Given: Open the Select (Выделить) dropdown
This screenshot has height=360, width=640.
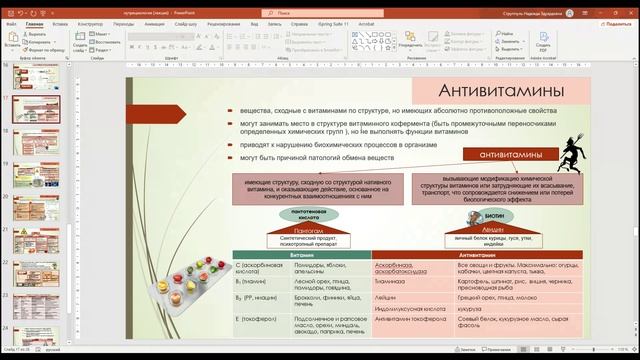Looking at the screenshot, I should click(509, 49).
